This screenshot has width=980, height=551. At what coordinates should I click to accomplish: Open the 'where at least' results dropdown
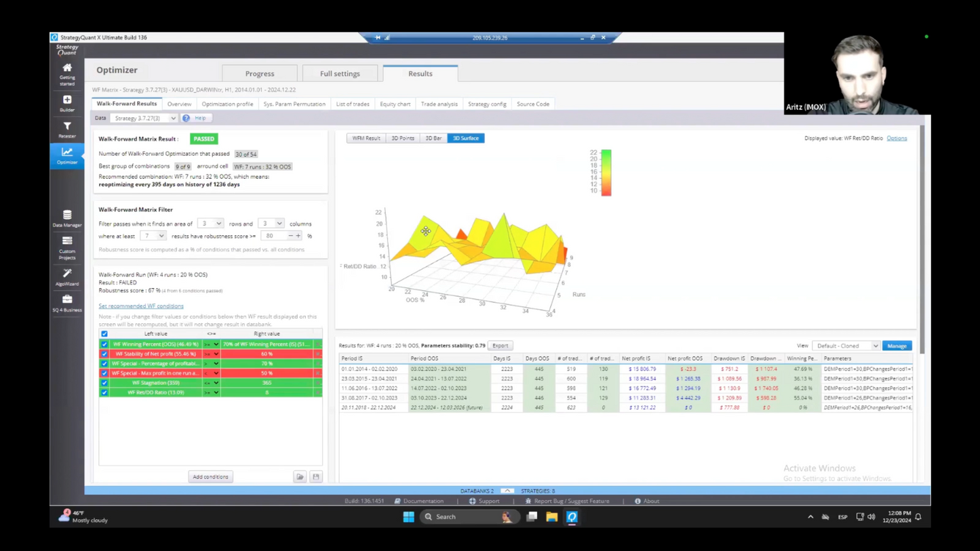pyautogui.click(x=153, y=236)
